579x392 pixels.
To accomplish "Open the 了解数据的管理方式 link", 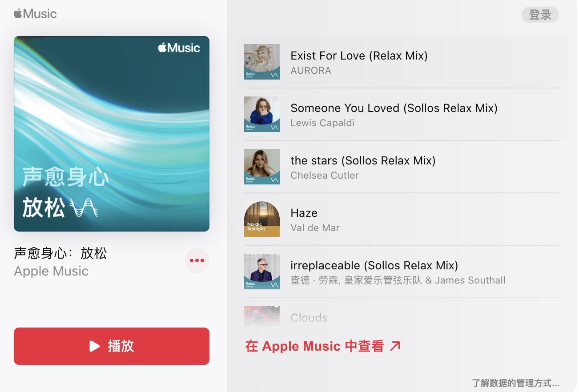I will click(x=515, y=383).
